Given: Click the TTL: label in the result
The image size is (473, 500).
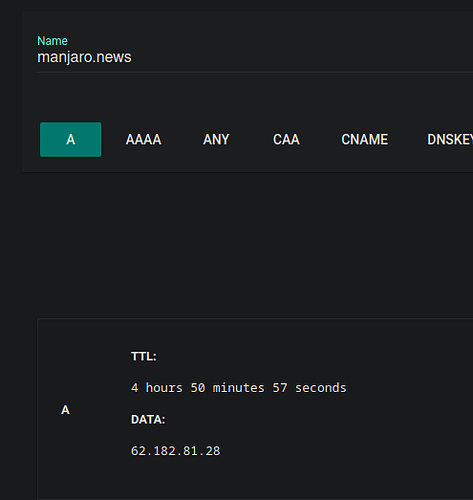Looking at the screenshot, I should [x=144, y=356].
